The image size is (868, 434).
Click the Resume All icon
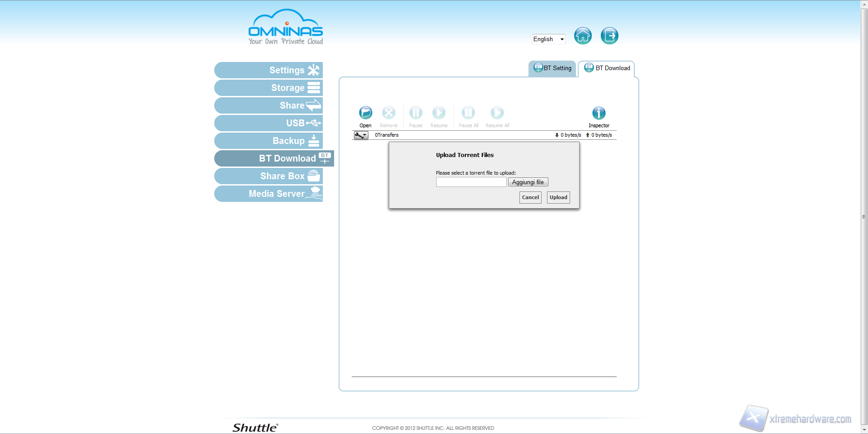(497, 113)
